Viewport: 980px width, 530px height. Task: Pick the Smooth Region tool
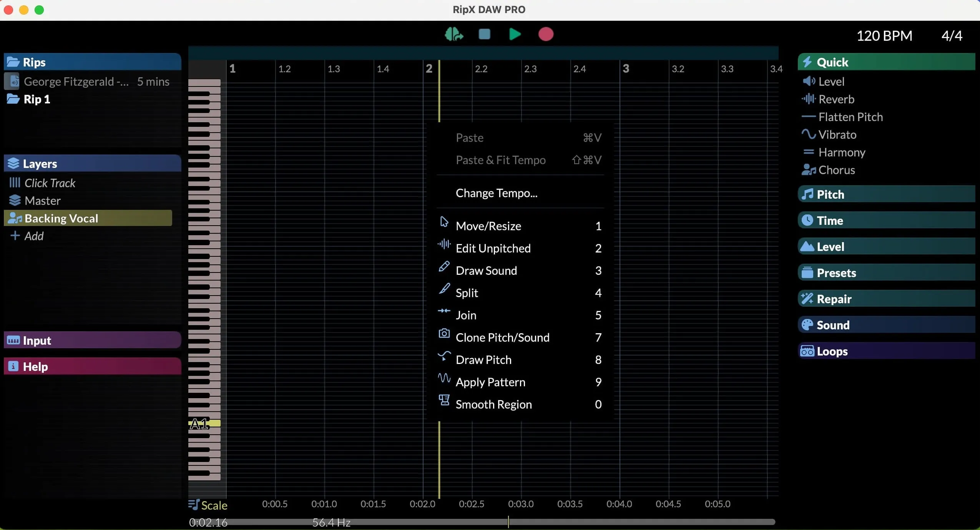point(493,404)
